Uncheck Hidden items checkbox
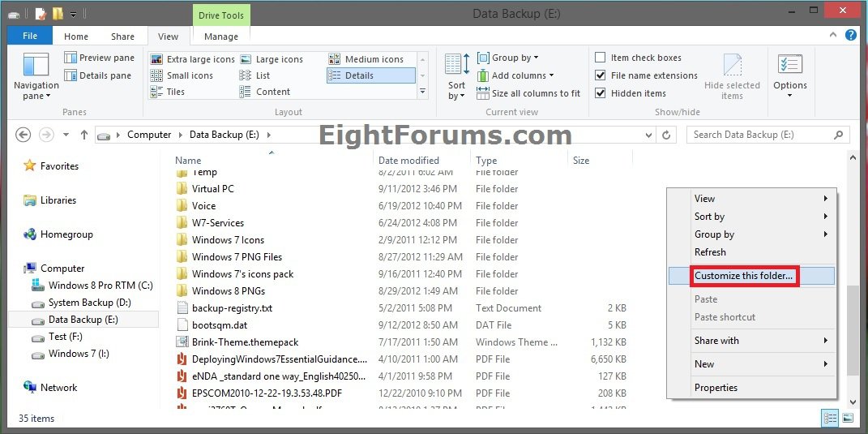This screenshot has height=434, width=868. tap(601, 93)
